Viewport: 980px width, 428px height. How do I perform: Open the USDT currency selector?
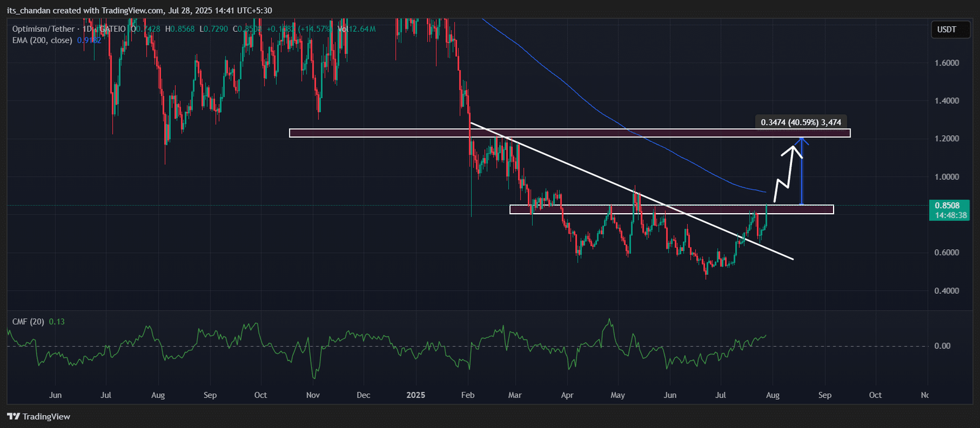[946, 29]
